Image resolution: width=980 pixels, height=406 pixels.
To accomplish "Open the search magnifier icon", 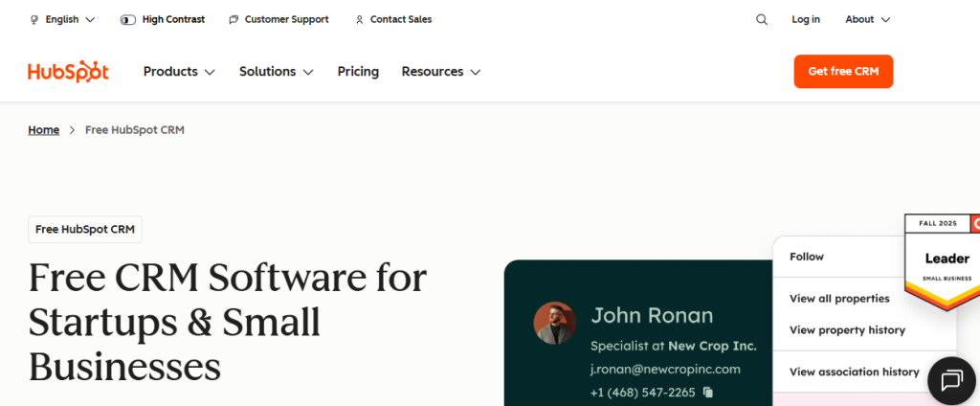I will tap(762, 19).
